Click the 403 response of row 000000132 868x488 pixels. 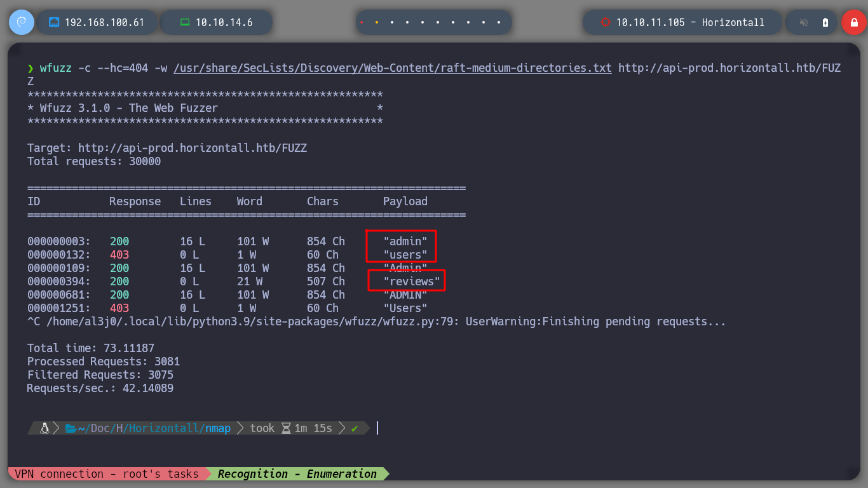(x=119, y=255)
